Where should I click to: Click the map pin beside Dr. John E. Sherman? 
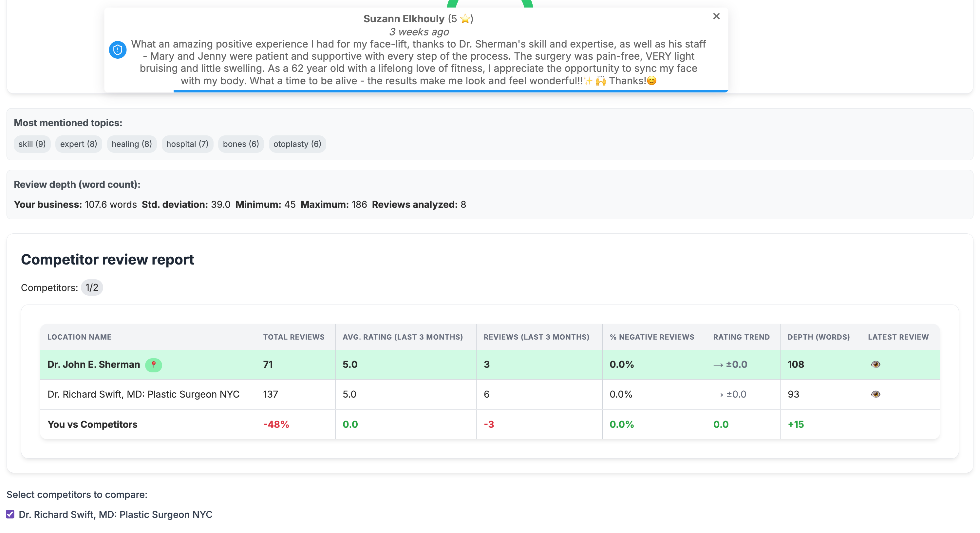pos(154,365)
